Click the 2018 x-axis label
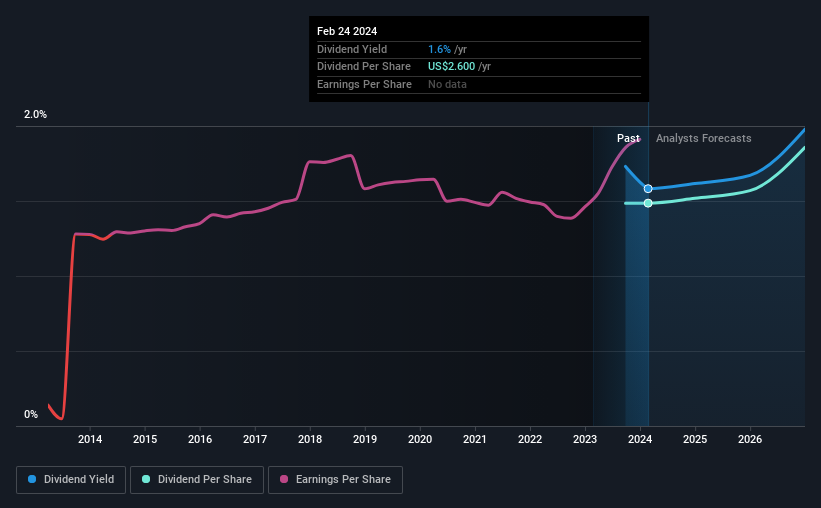 (x=310, y=439)
